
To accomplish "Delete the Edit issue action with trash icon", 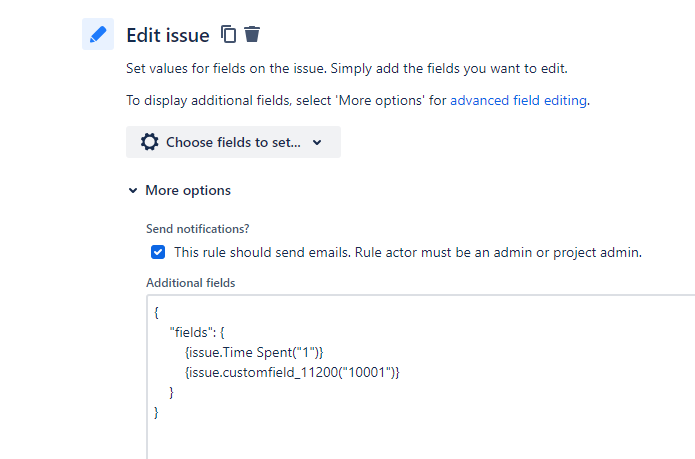I will (x=252, y=34).
